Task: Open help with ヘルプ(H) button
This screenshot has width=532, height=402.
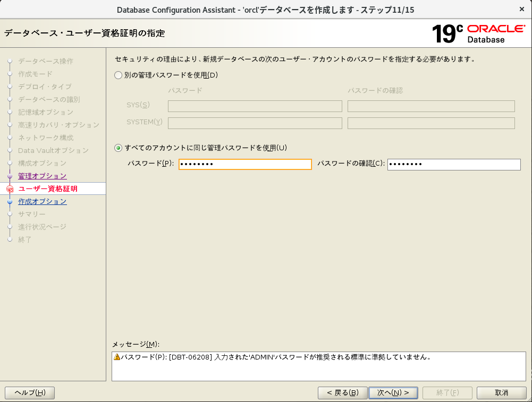Action: (30, 392)
